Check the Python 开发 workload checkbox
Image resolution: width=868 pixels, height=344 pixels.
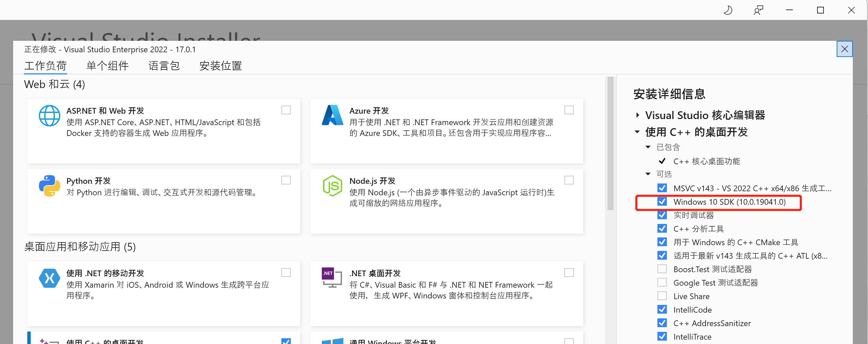coord(286,180)
